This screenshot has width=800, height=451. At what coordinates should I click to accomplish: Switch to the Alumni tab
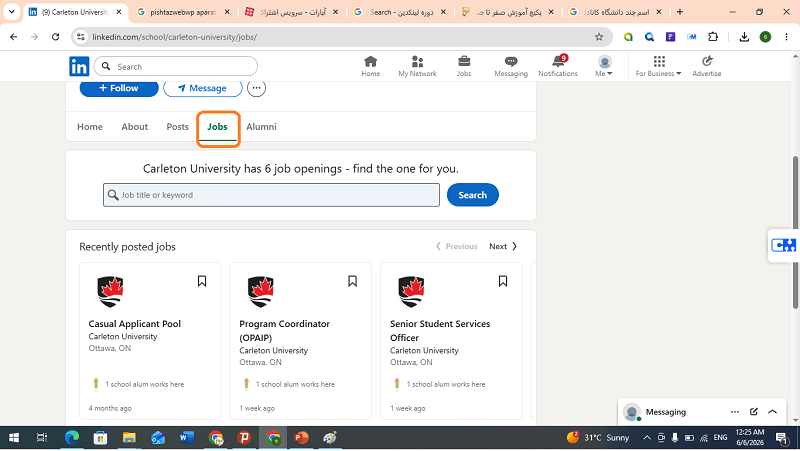point(261,127)
